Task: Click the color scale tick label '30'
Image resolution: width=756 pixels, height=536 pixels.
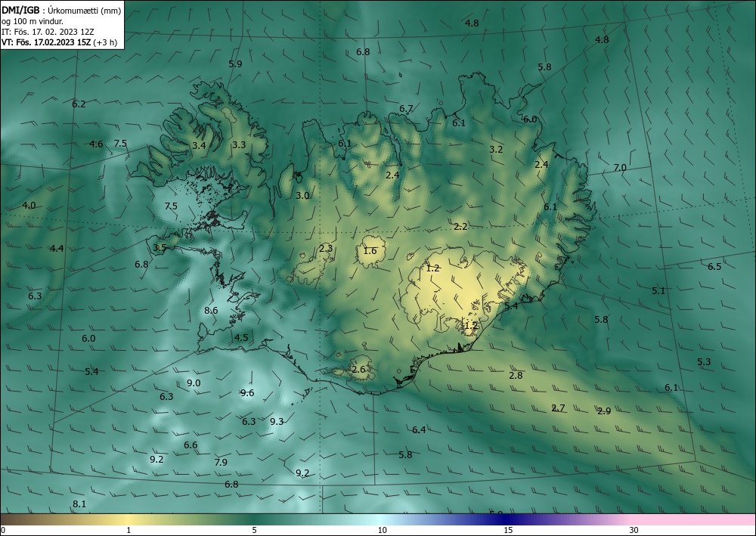Action: click(634, 530)
